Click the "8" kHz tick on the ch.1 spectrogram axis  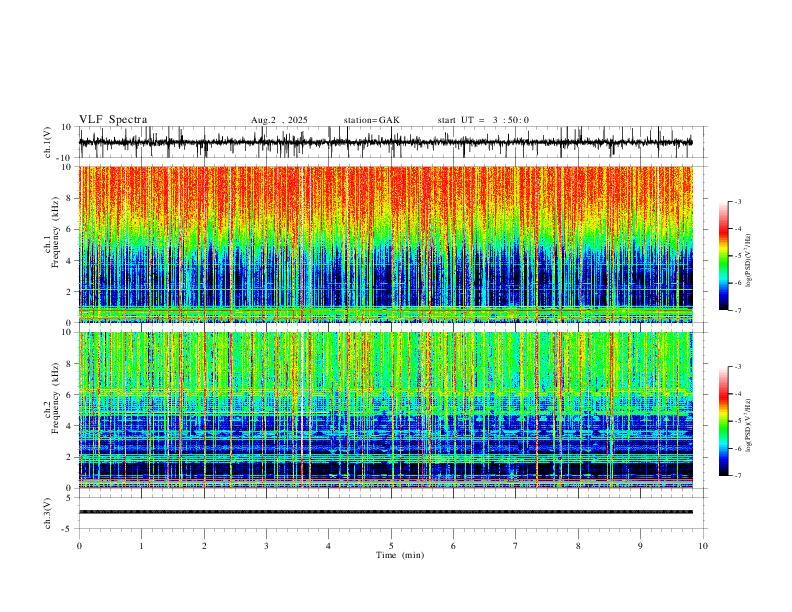pyautogui.click(x=69, y=198)
